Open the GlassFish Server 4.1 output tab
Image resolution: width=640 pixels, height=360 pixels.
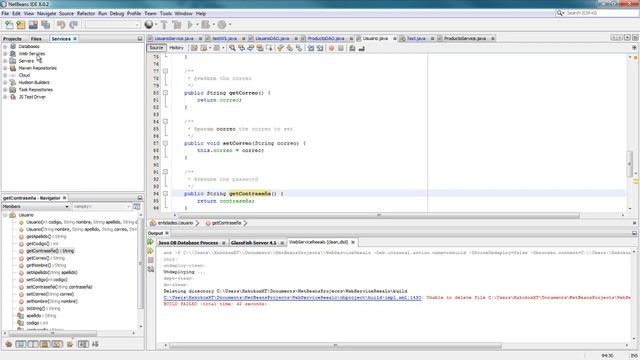pyautogui.click(x=253, y=243)
